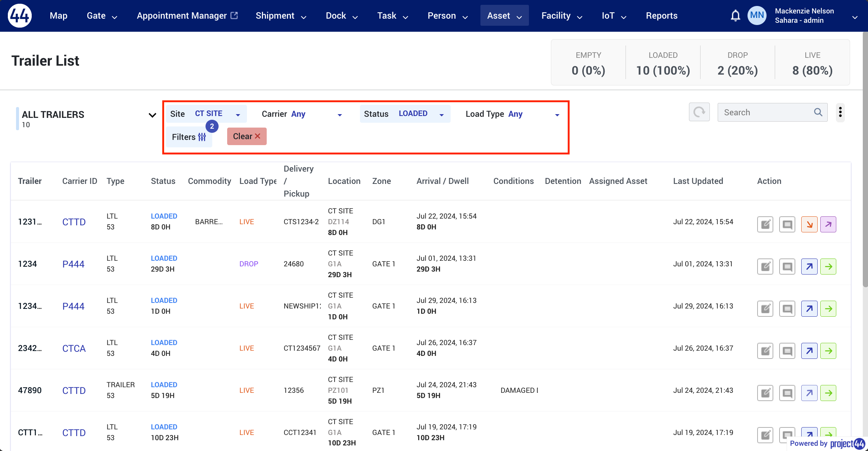Click the DROP 2 (20%) summary
868x451 pixels.
[737, 63]
